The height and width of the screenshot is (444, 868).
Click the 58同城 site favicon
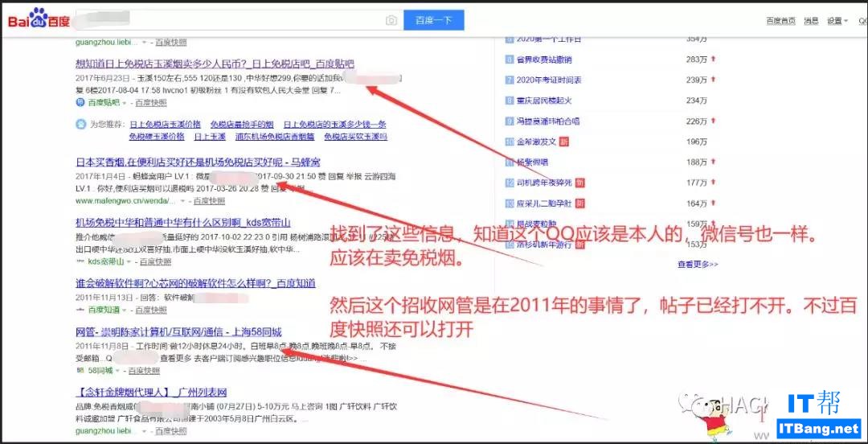tap(80, 370)
